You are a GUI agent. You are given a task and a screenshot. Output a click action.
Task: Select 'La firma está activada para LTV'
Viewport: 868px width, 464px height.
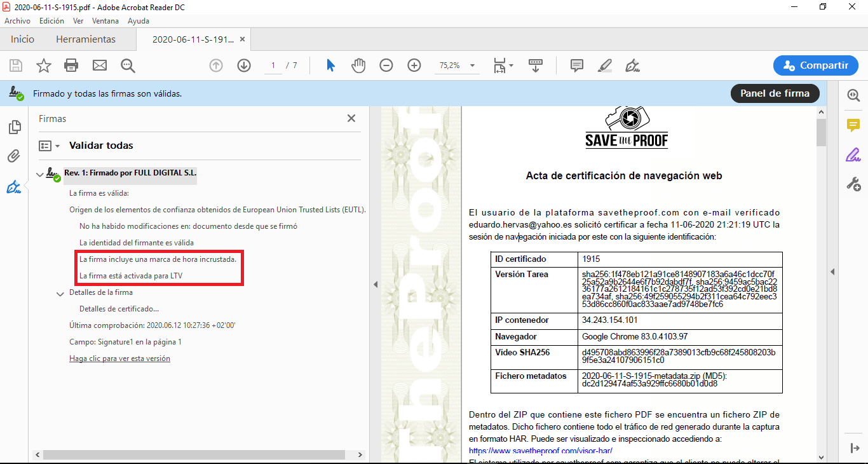point(131,276)
